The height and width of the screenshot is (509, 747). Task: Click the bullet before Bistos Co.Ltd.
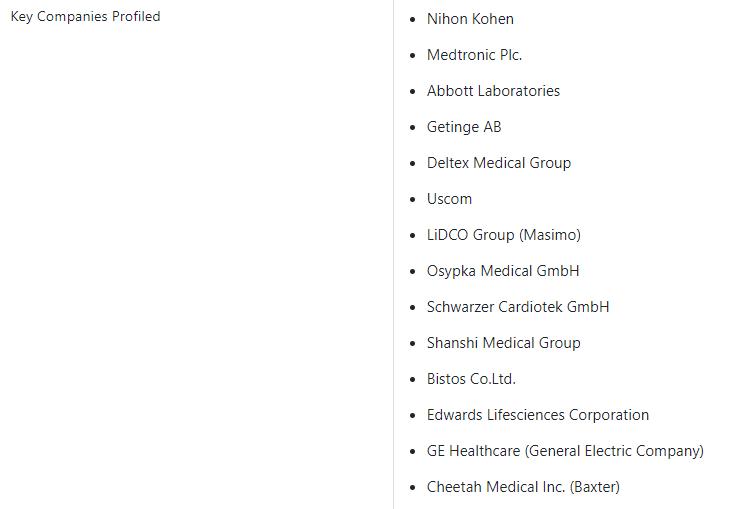[413, 379]
